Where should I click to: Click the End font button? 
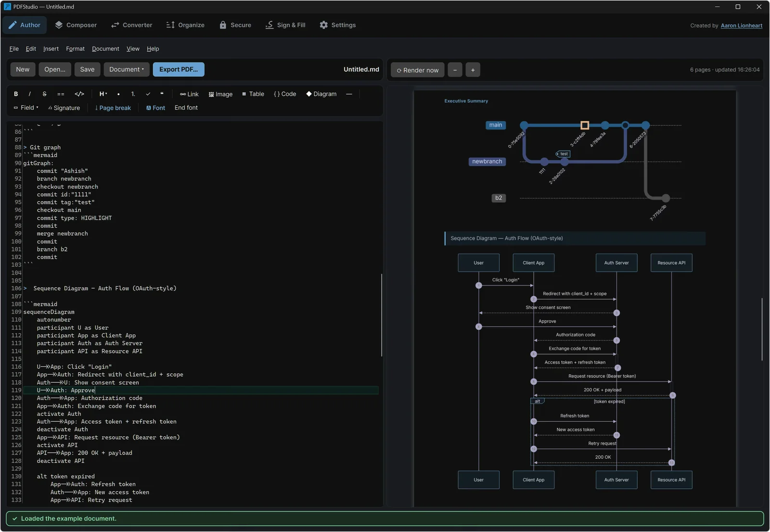click(186, 108)
